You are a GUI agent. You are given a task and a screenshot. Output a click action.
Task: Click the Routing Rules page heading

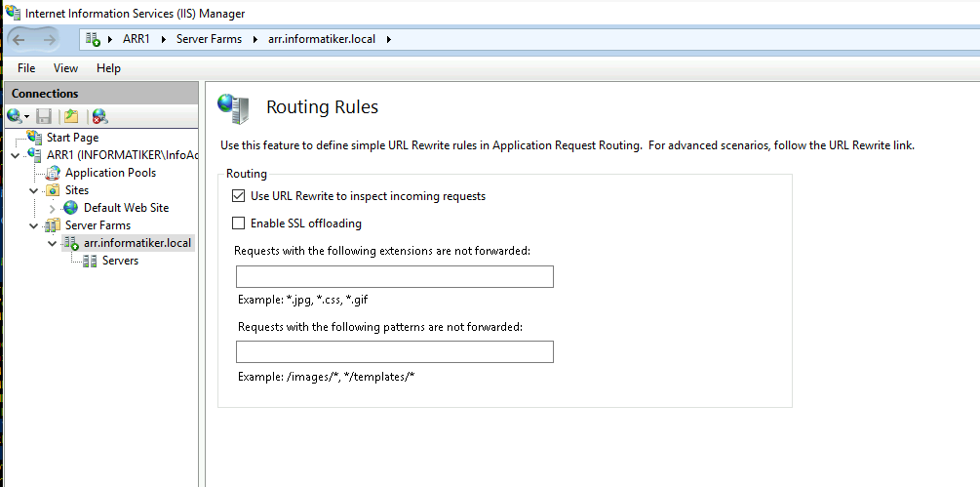pos(323,107)
